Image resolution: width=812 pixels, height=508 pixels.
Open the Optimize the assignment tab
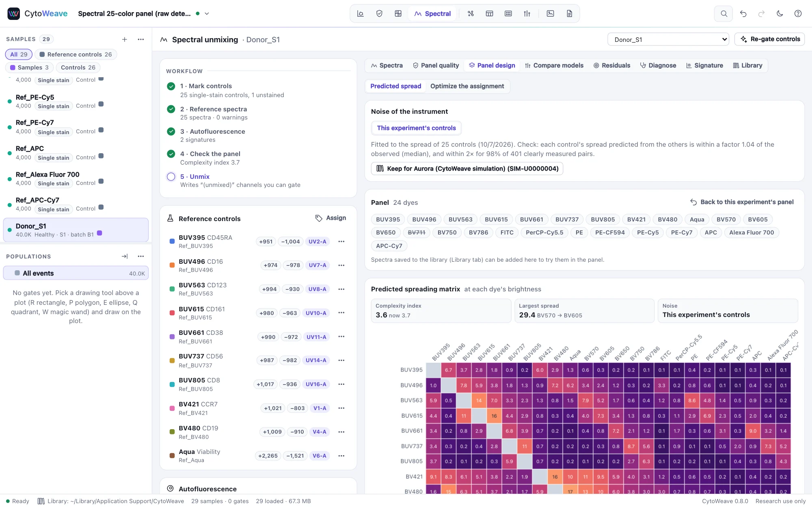(467, 86)
